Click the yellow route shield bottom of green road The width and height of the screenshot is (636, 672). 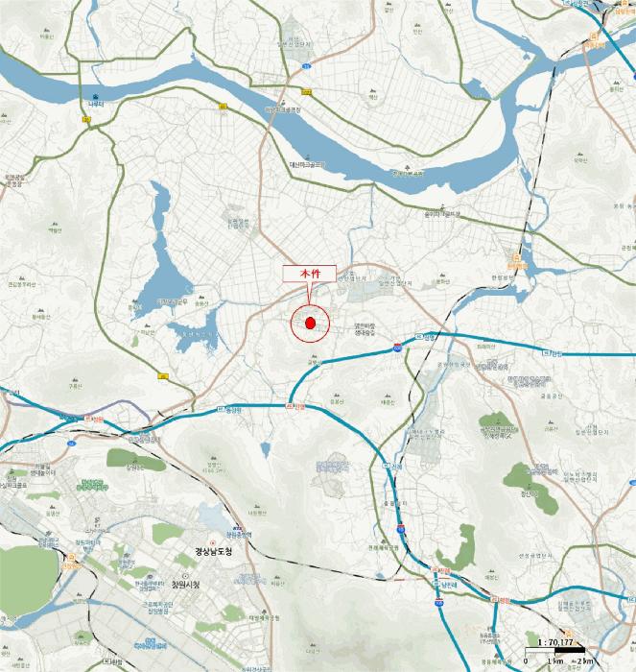coord(162,376)
